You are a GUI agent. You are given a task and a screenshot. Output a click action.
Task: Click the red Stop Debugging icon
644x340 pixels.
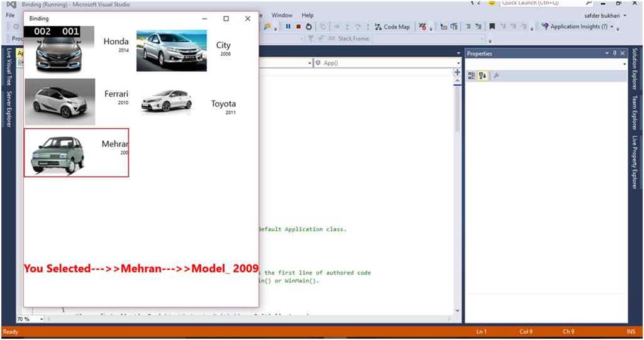(298, 27)
